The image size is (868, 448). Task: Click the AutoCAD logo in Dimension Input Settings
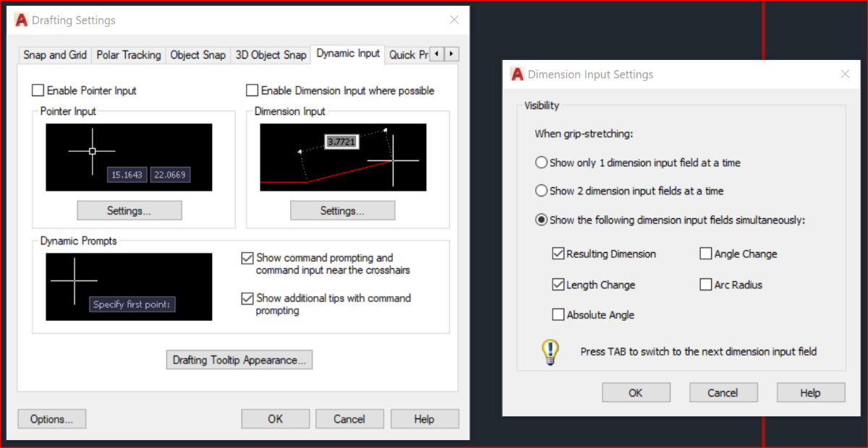517,74
